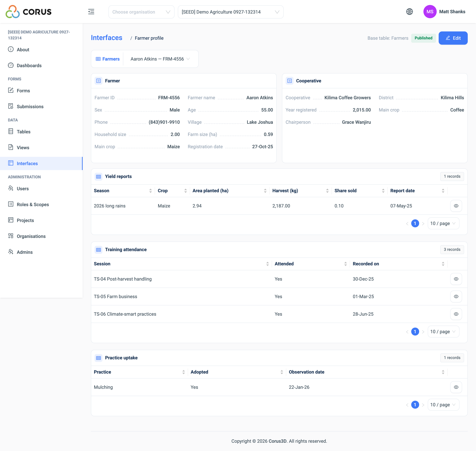Open the Organisations page
The height and width of the screenshot is (451, 476).
point(41,236)
